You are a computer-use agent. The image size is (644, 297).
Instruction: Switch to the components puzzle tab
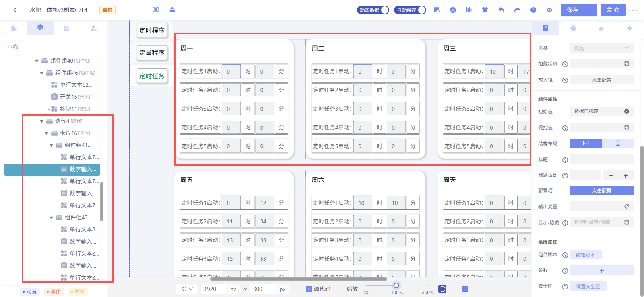coord(14,28)
